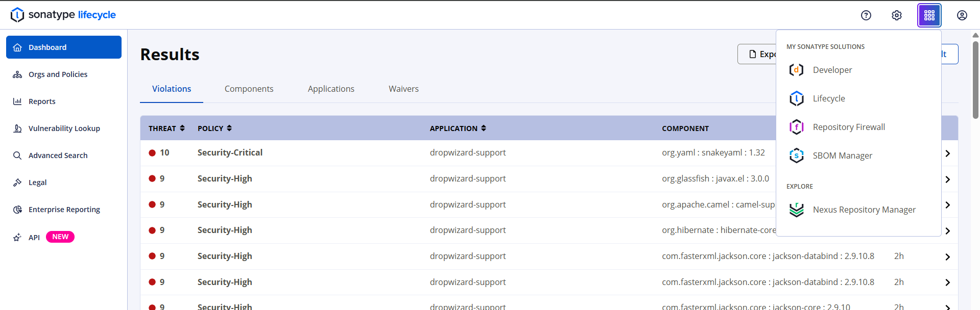Open Enterprise Reporting in the sidebar

coord(64,210)
